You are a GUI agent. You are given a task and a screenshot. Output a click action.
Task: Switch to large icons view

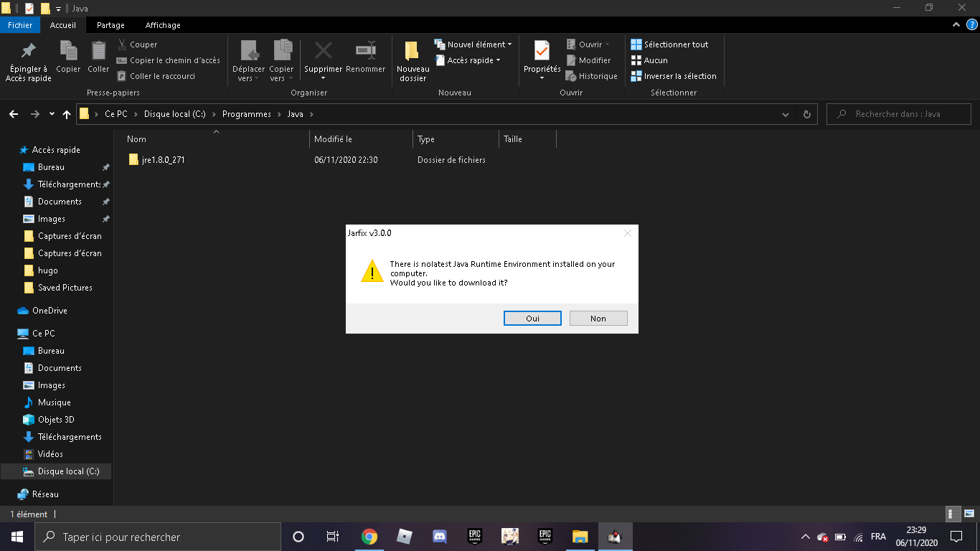coord(969,514)
